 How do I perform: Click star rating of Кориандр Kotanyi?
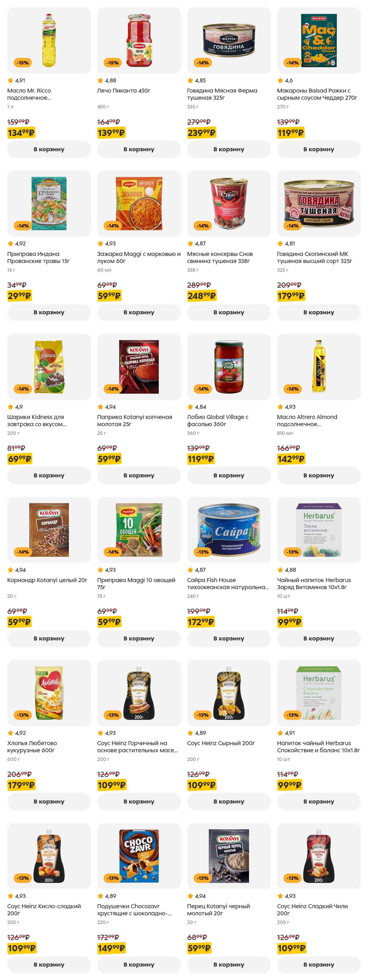tap(17, 569)
